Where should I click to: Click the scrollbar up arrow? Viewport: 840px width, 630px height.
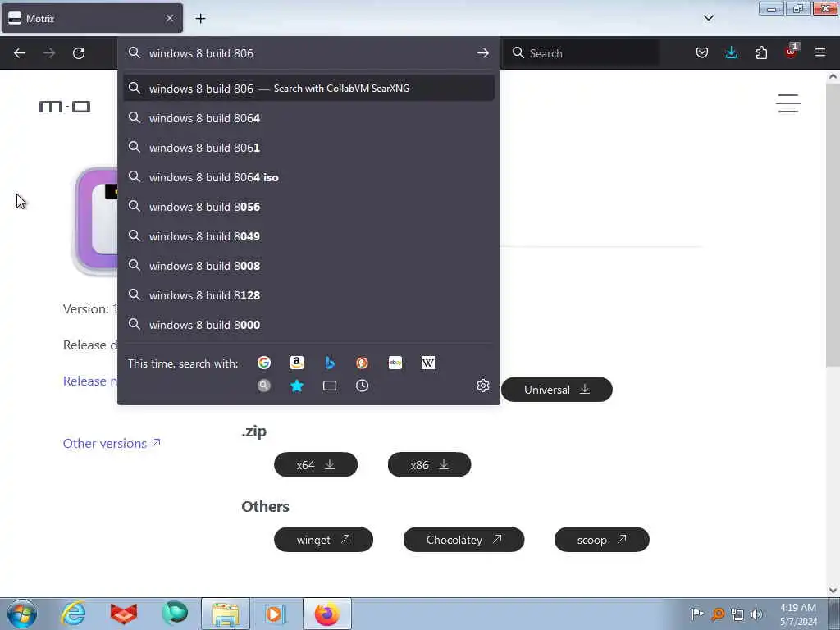833,76
